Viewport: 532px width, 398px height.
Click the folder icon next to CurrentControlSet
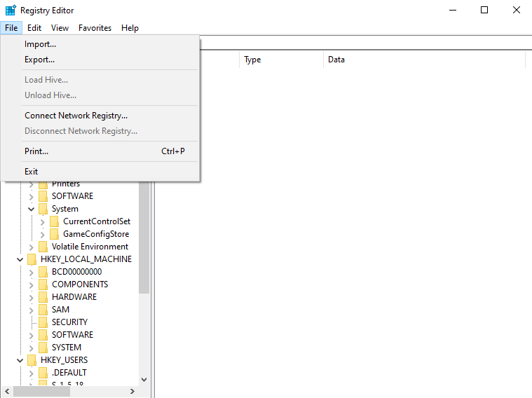[x=54, y=221]
